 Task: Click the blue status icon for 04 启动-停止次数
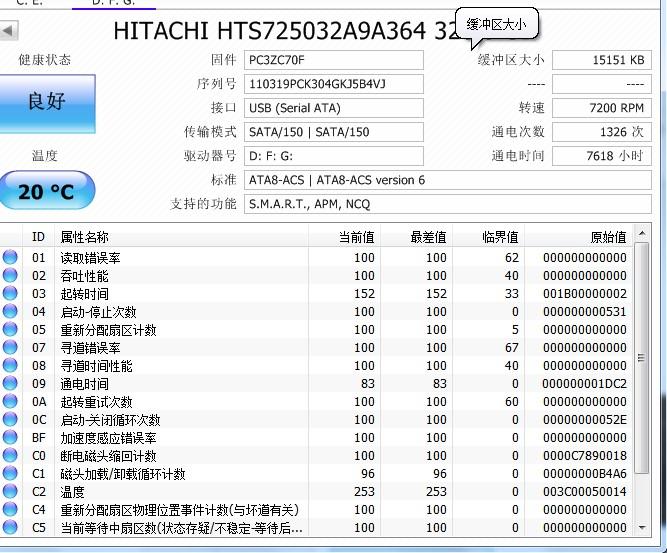[x=10, y=311]
